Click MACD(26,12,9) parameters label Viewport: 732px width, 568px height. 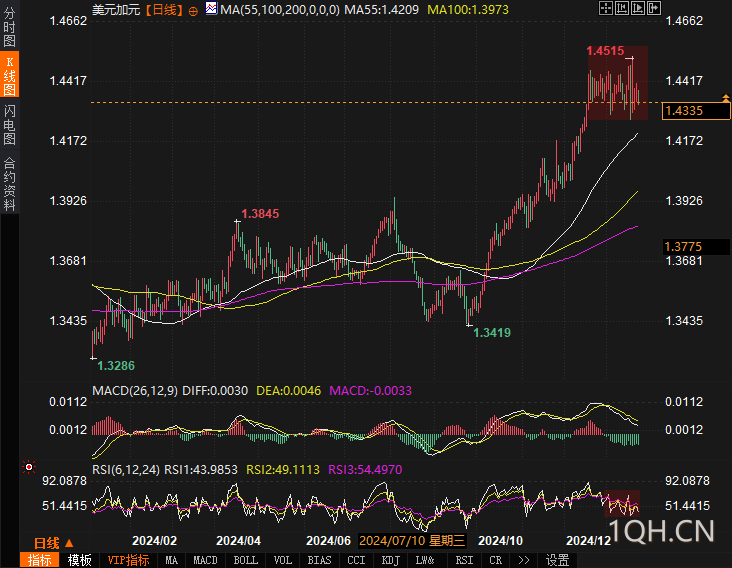[135, 391]
